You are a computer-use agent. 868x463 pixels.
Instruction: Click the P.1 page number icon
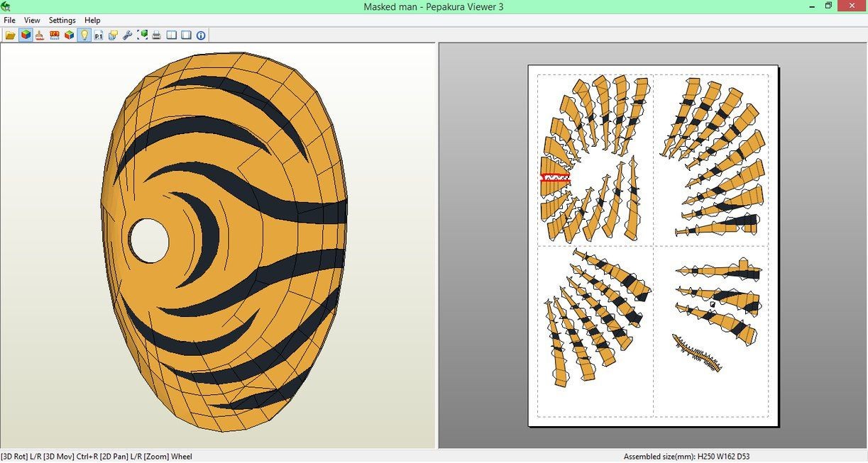[99, 35]
